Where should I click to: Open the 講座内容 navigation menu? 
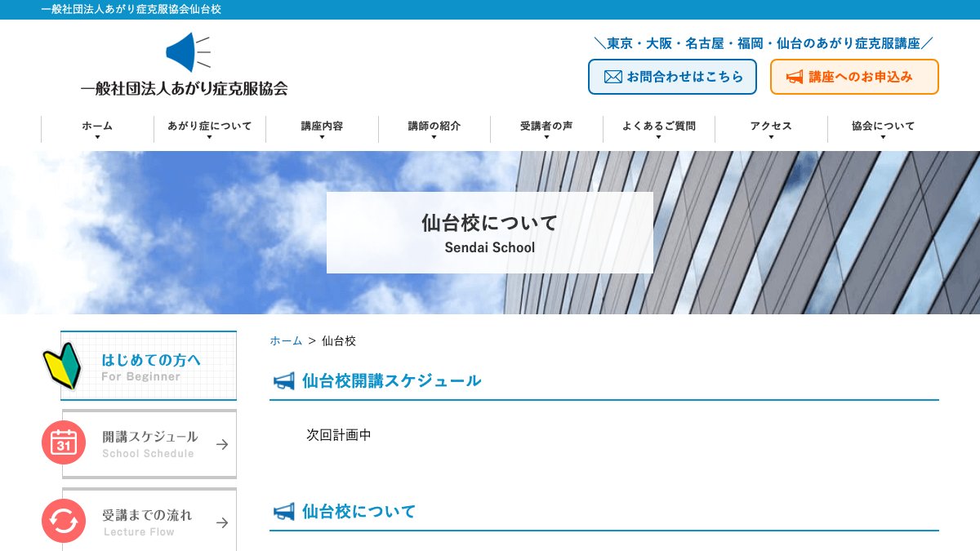click(x=322, y=129)
